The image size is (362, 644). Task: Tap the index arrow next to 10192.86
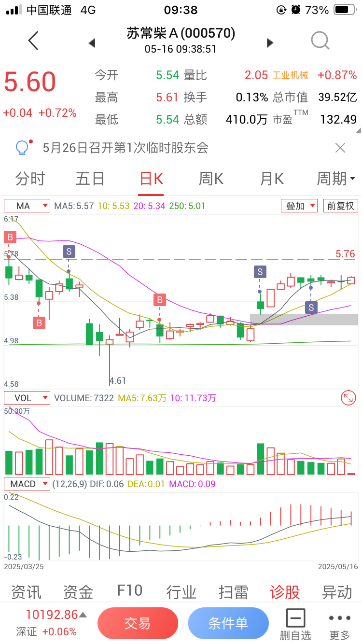coord(83,615)
